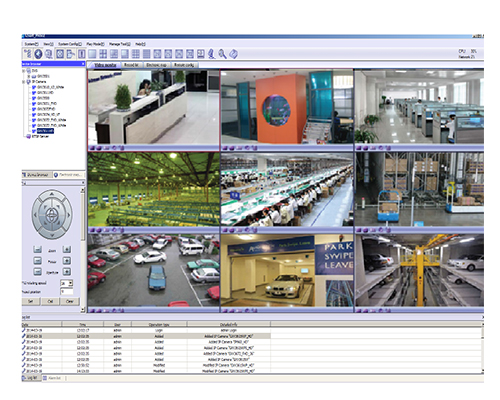This screenshot has height=400, width=500.
Task: Click the Zoom plus button
Action: coord(67,250)
